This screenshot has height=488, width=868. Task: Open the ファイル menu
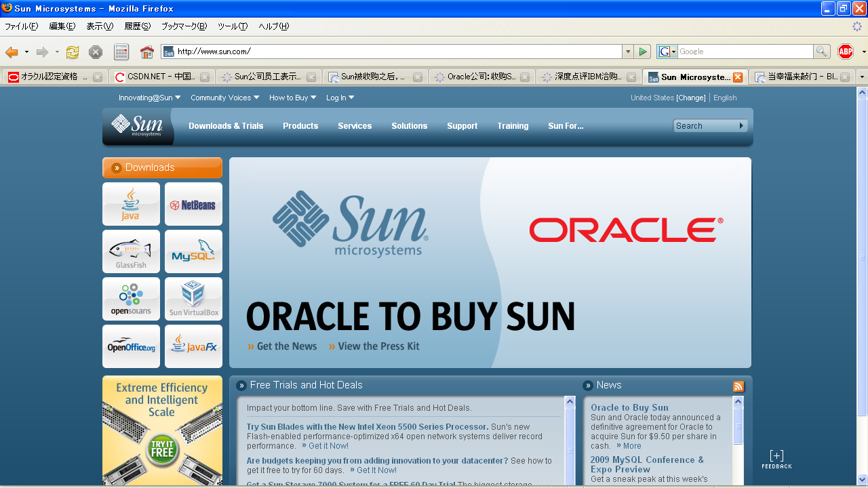[22, 26]
